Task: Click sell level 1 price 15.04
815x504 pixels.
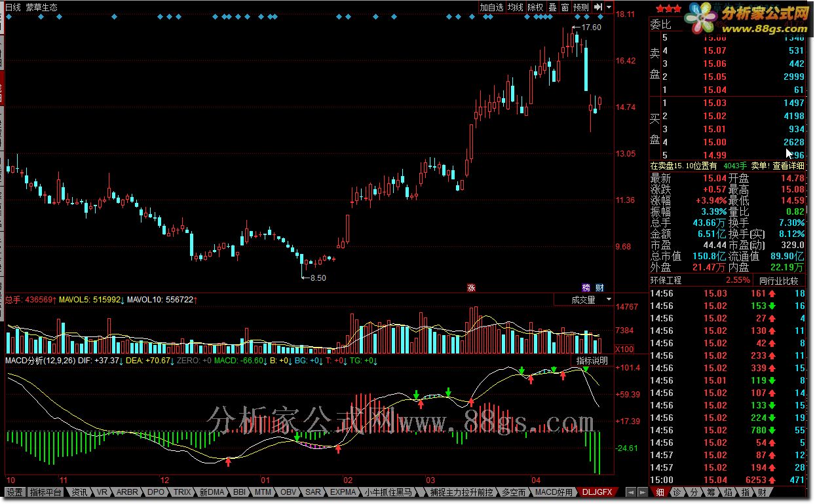Action: click(715, 90)
